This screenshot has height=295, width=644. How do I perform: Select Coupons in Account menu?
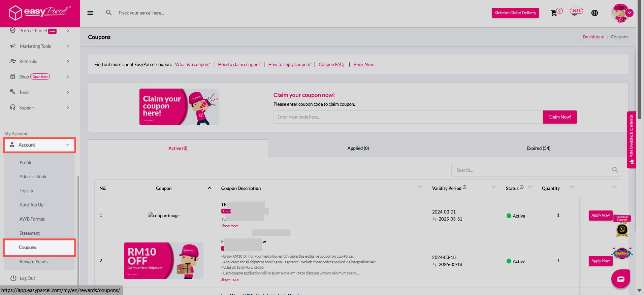[x=39, y=248]
